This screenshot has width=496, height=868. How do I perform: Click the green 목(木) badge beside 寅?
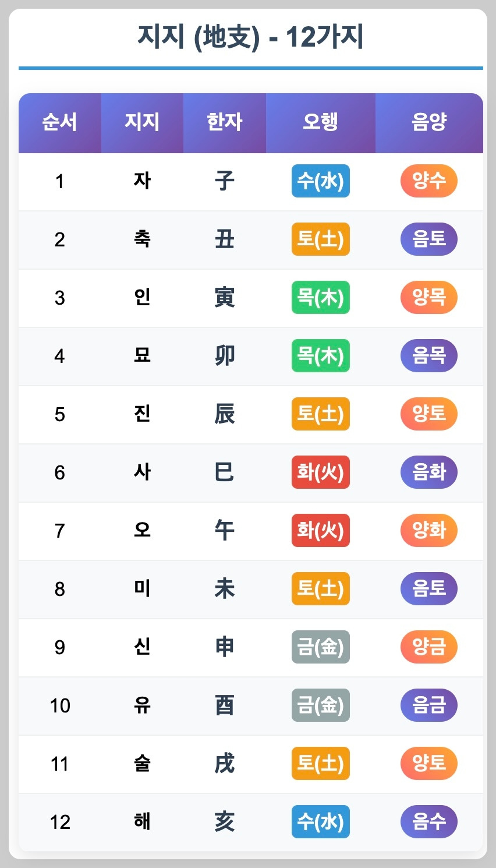(x=321, y=298)
